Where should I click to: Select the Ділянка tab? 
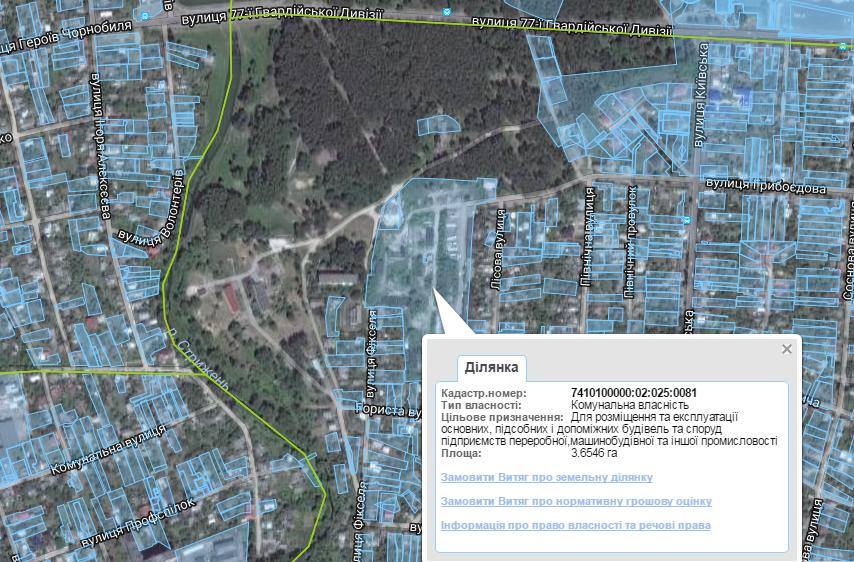click(491, 368)
